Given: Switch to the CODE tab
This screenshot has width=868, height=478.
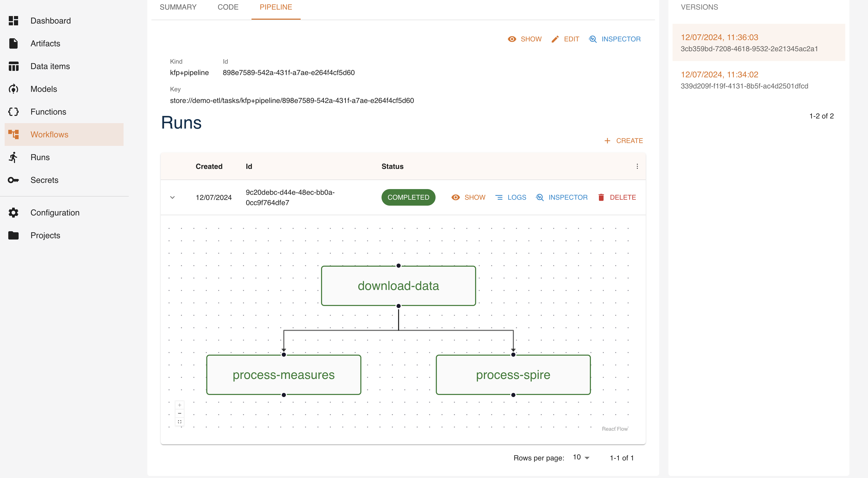Looking at the screenshot, I should [x=228, y=7].
